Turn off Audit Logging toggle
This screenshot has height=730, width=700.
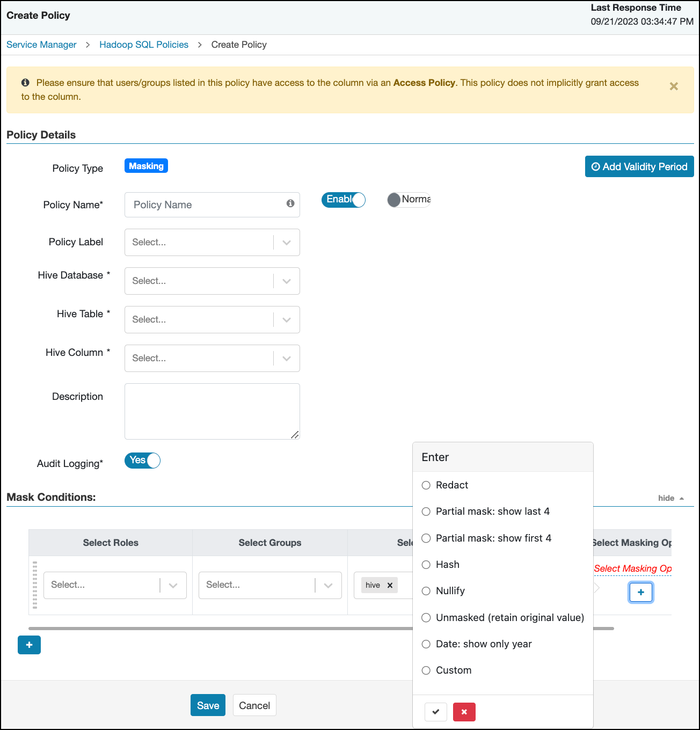(143, 461)
